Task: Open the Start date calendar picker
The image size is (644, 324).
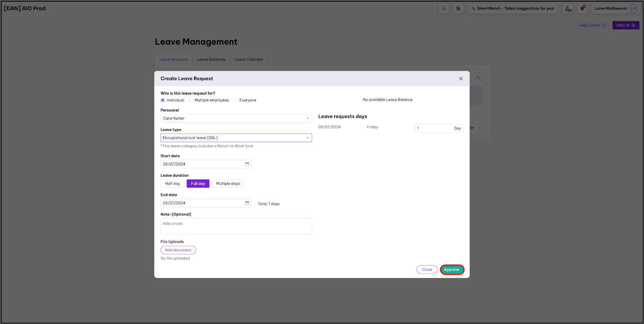Action: pyautogui.click(x=247, y=164)
